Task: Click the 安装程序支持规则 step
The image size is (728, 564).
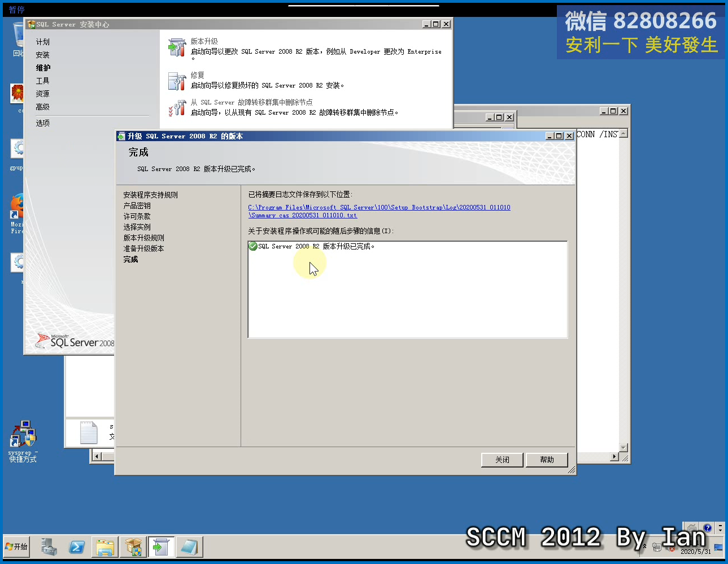Action: tap(150, 195)
